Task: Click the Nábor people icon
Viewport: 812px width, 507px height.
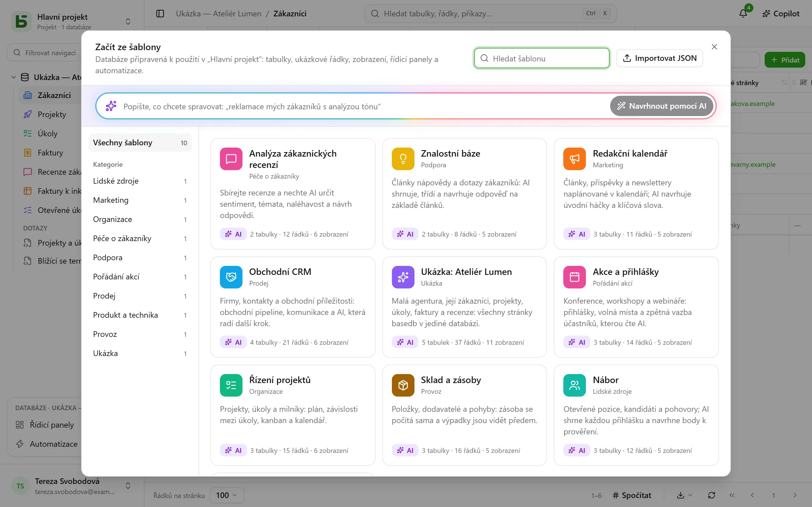Action: click(x=574, y=385)
